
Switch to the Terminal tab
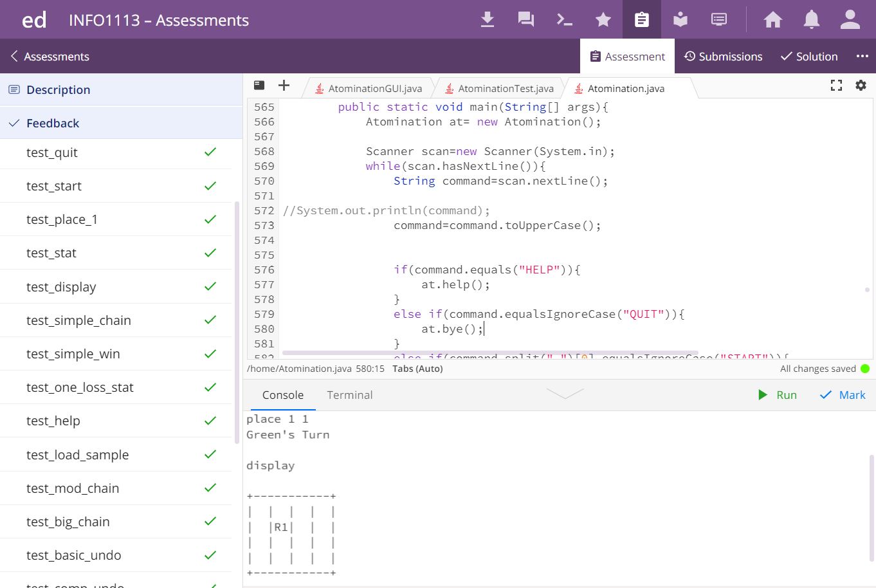pyautogui.click(x=349, y=395)
